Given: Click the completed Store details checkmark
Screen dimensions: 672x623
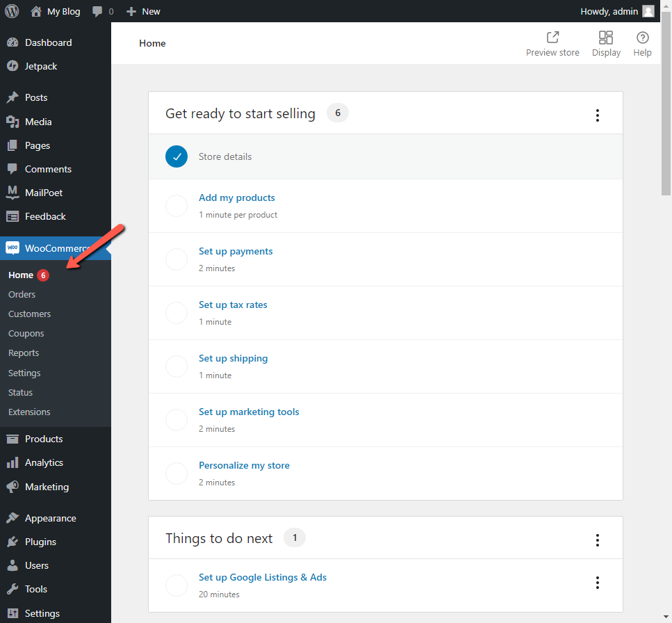Looking at the screenshot, I should 177,156.
